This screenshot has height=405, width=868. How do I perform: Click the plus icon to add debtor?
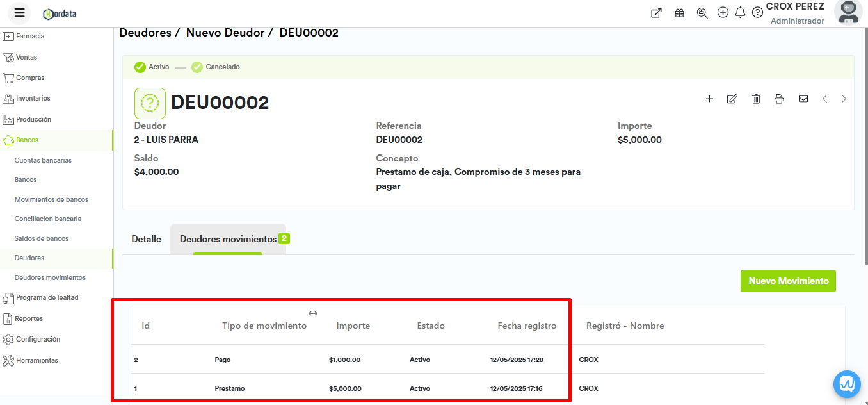(x=709, y=99)
